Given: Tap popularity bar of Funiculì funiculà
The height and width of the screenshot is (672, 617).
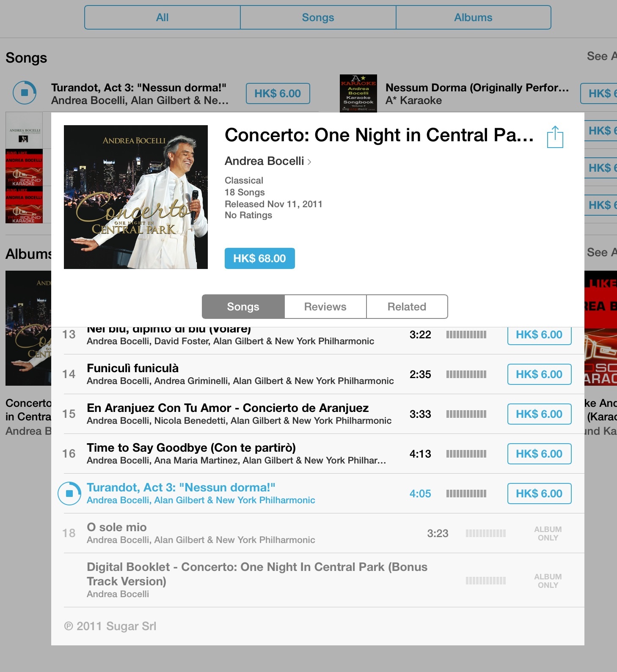Looking at the screenshot, I should (466, 374).
